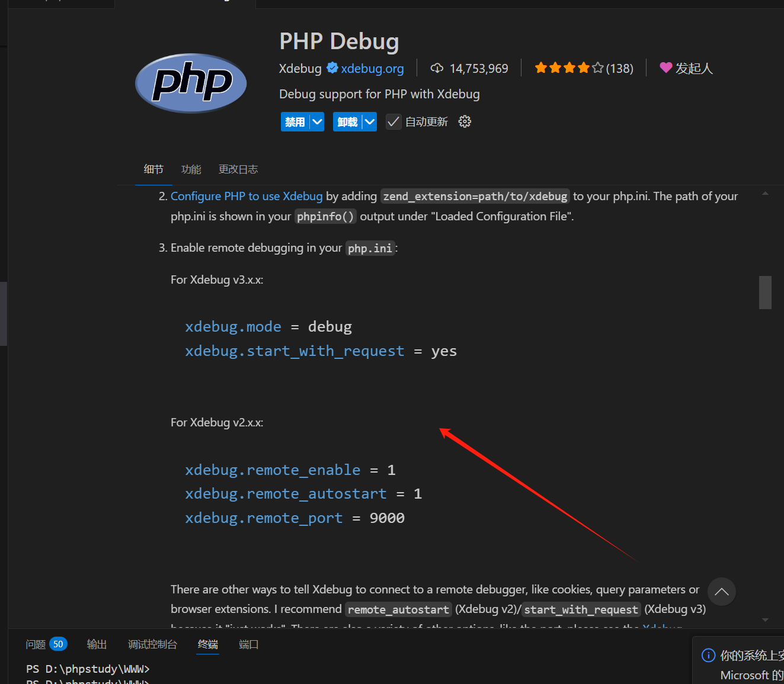Open the 端口 panel tab
The width and height of the screenshot is (784, 684).
[248, 644]
